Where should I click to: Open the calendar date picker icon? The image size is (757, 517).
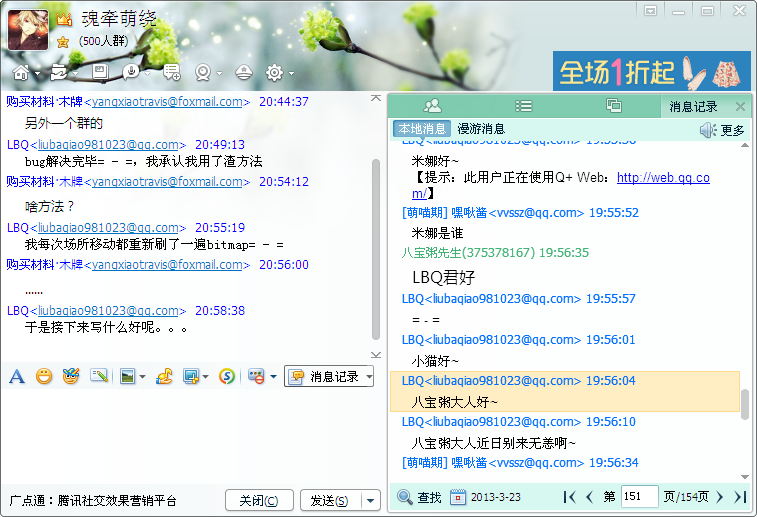pyautogui.click(x=458, y=497)
